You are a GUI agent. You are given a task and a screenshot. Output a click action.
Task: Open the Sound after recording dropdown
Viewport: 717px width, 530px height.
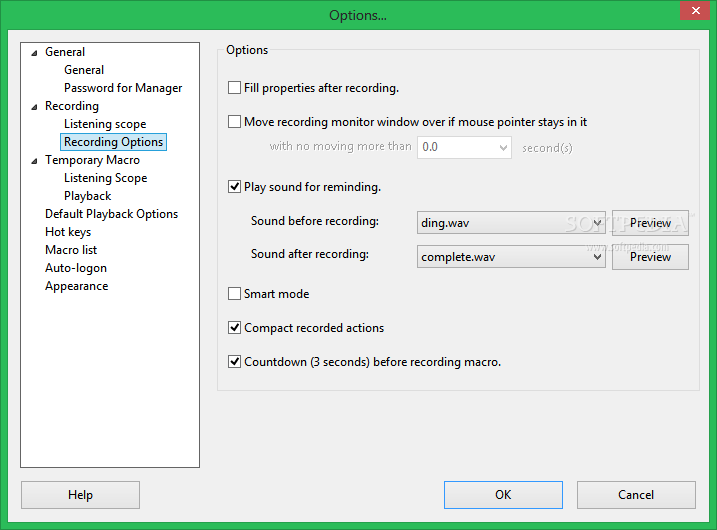click(511, 257)
